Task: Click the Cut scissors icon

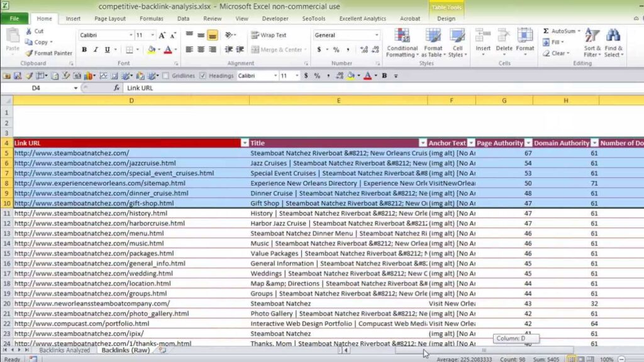Action: [x=29, y=31]
